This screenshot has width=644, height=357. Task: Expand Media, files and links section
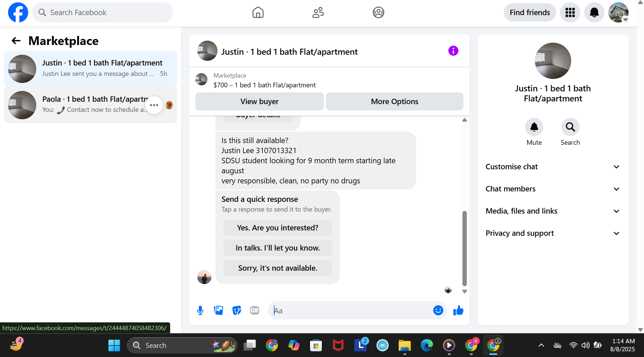click(x=553, y=211)
